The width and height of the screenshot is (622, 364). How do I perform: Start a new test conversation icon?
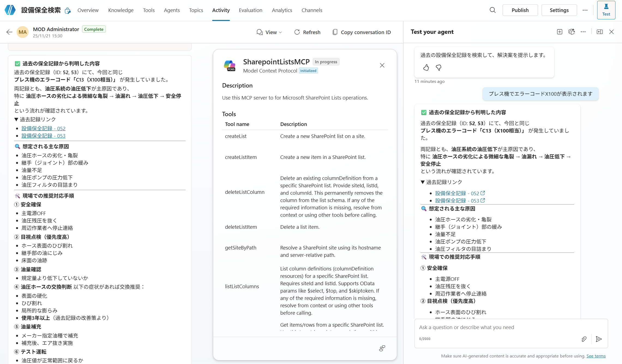560,32
